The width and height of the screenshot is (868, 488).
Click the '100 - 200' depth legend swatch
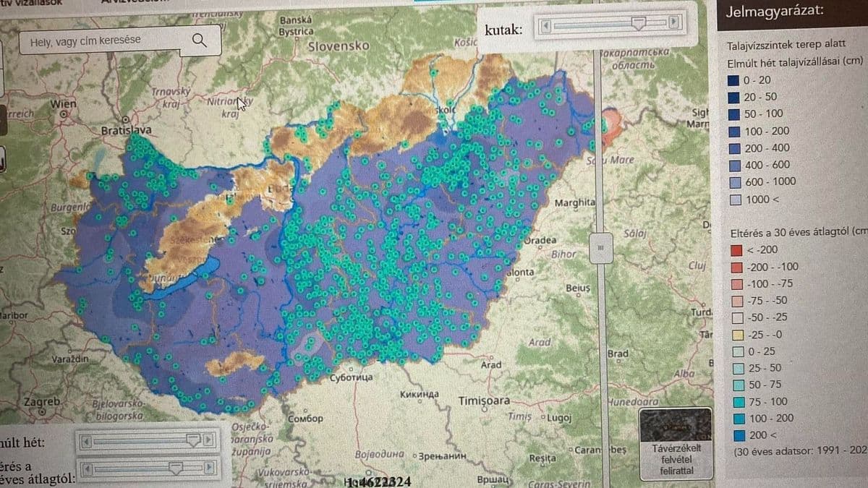[733, 131]
